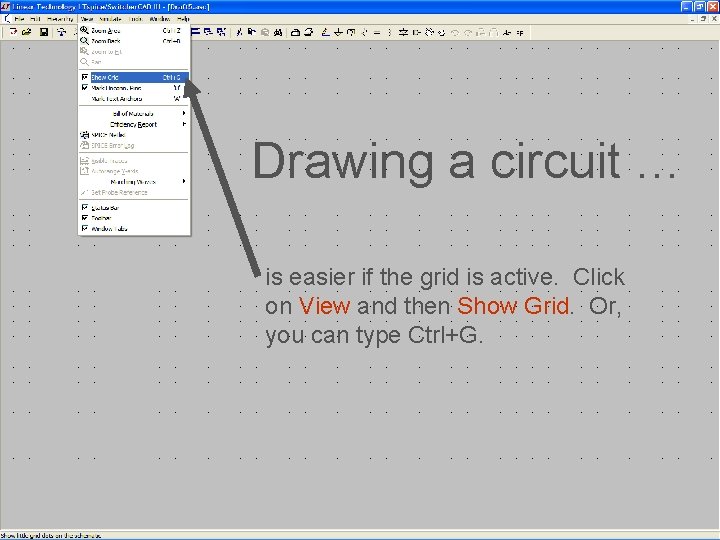
Task: Place a Resistor component
Action: click(x=365, y=32)
